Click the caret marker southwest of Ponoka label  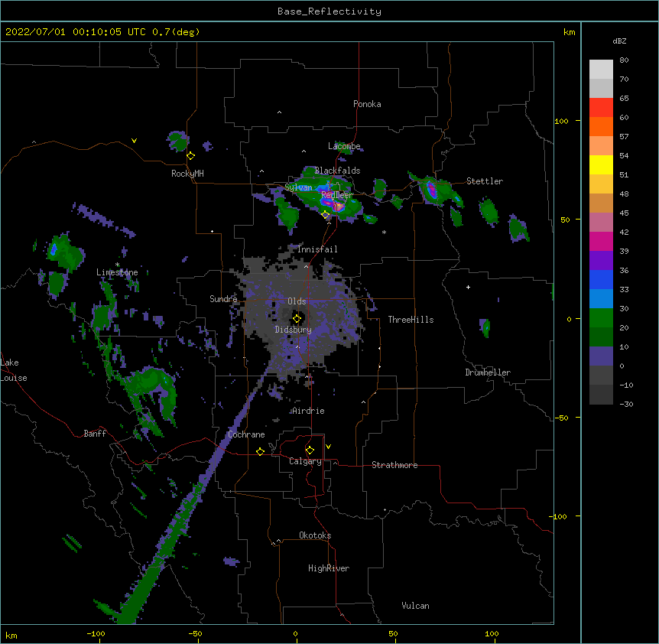click(x=280, y=112)
